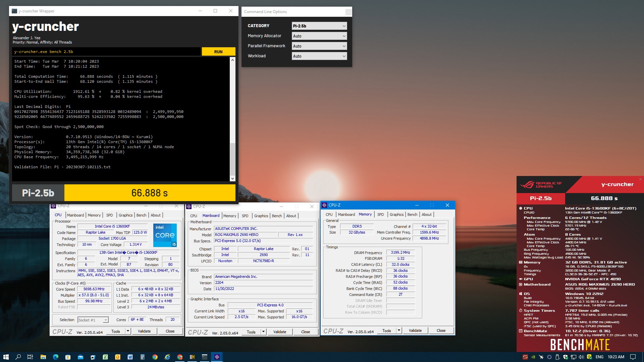This screenshot has height=362, width=644.
Task: Expand Memory Allocator dropdown
Action: (x=319, y=36)
